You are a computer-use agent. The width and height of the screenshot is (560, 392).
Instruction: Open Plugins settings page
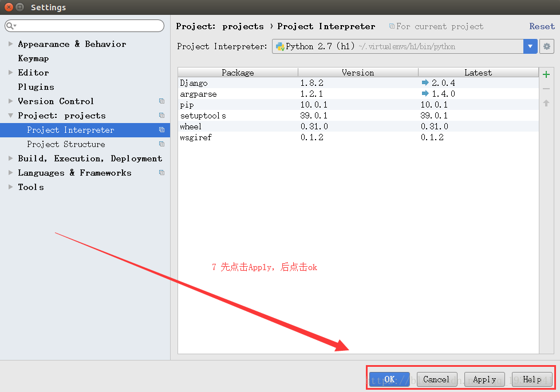click(36, 87)
